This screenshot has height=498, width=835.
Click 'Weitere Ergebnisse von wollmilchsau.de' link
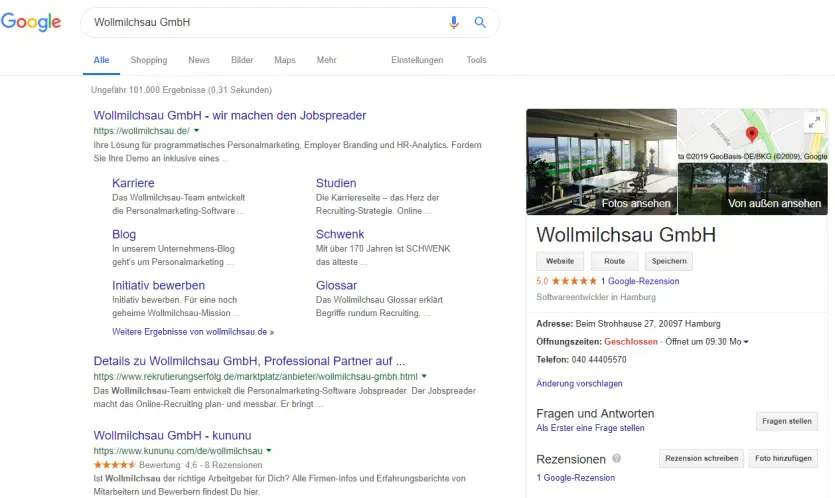click(193, 332)
